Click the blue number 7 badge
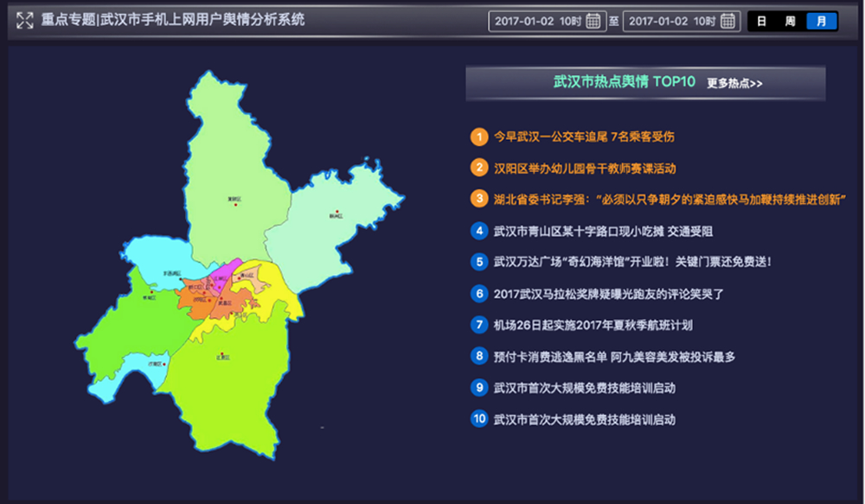The width and height of the screenshot is (865, 504). 478,325
